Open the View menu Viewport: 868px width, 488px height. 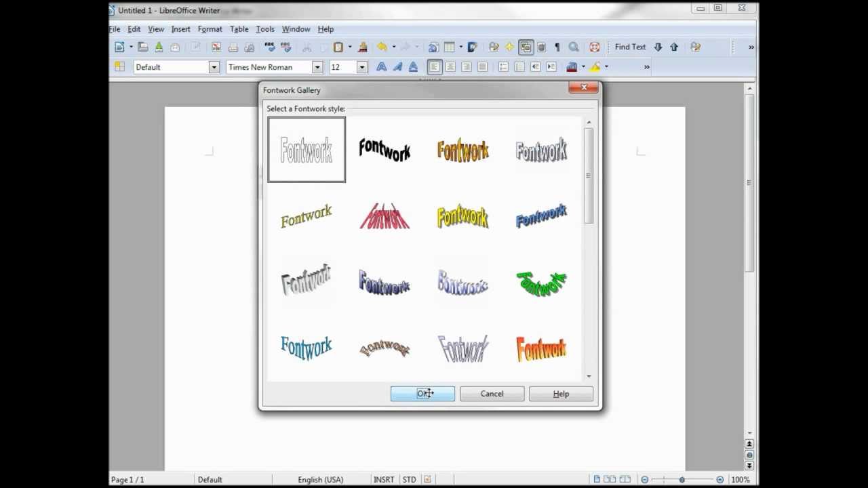[156, 29]
